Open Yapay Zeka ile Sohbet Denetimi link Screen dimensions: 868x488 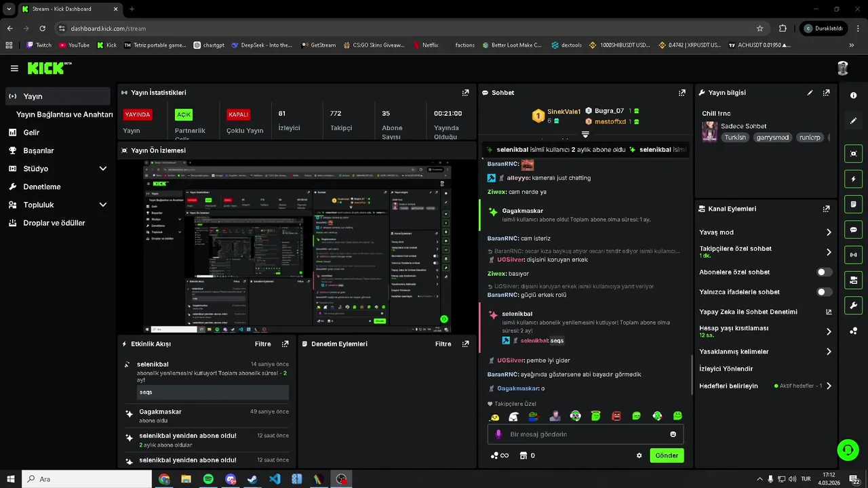tap(748, 312)
